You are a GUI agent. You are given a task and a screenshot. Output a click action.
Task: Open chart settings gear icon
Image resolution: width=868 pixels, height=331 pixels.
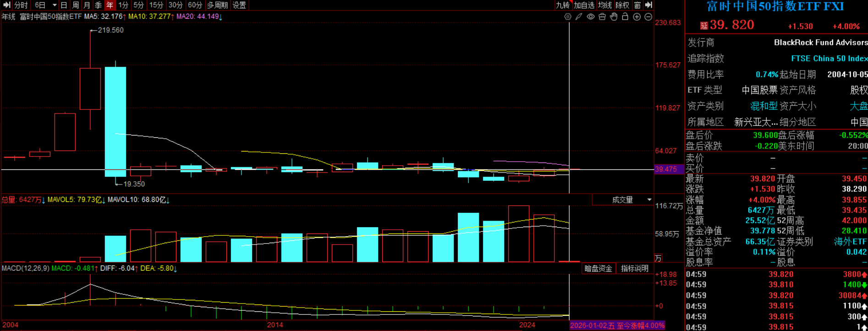[x=568, y=16]
